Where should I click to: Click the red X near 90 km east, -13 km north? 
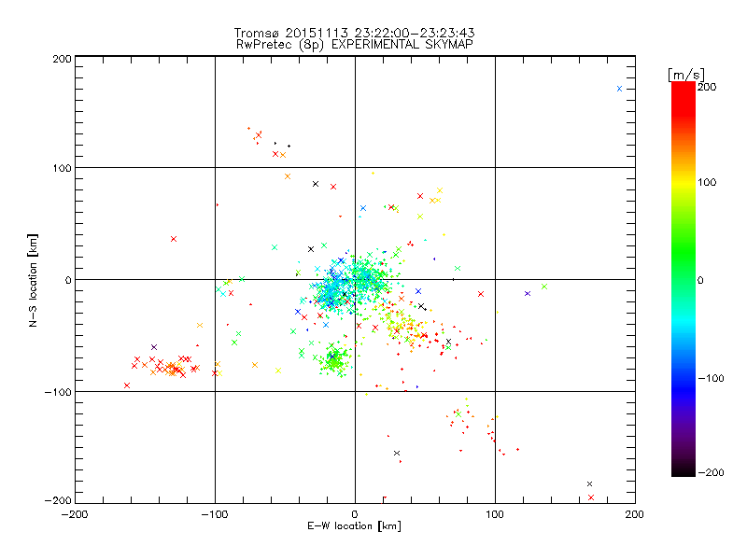click(x=481, y=294)
